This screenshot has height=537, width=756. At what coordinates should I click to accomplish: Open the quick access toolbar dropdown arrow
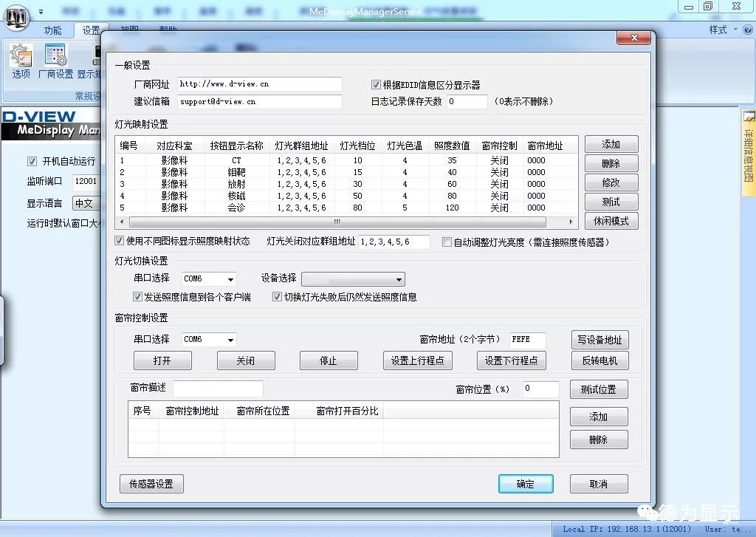click(41, 12)
